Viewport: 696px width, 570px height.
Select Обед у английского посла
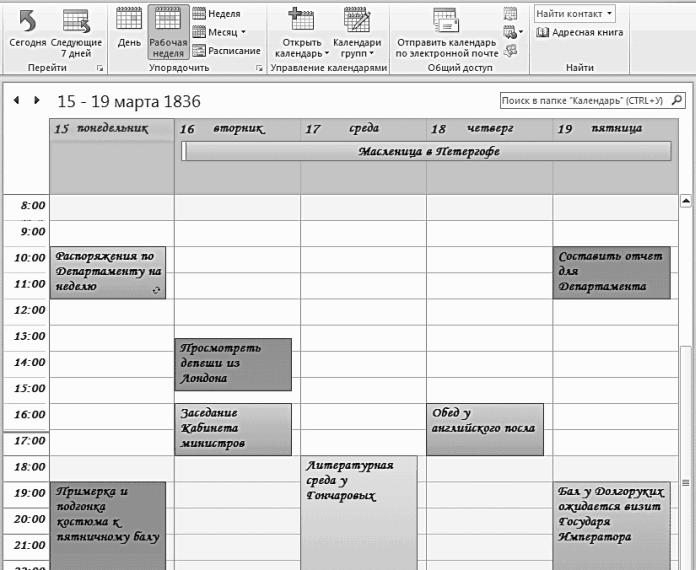pos(485,429)
